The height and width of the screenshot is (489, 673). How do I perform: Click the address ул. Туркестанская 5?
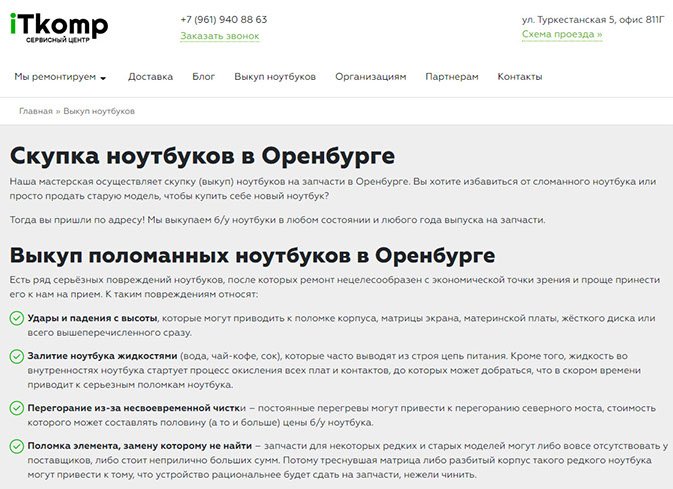point(593,20)
